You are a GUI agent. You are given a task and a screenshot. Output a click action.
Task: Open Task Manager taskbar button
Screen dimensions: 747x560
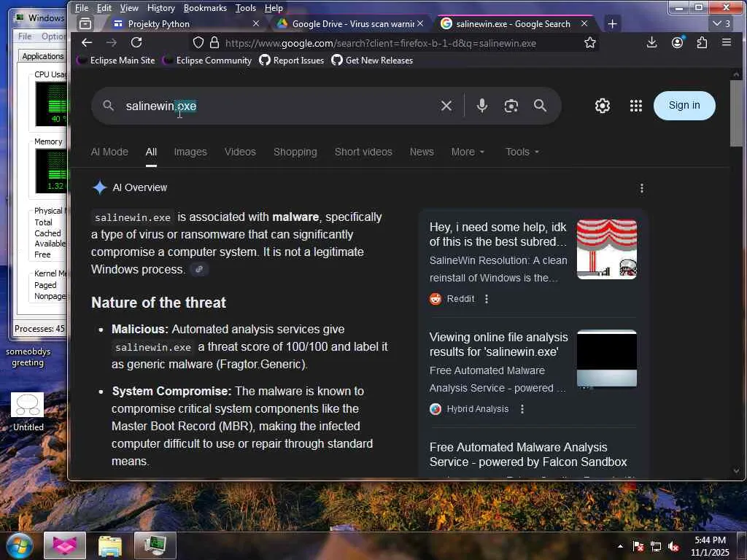[x=155, y=545]
